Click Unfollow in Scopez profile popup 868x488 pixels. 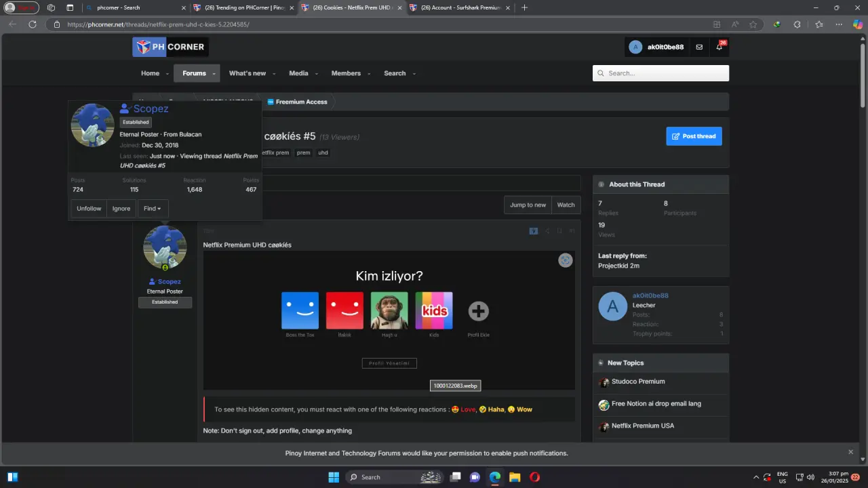click(89, 209)
